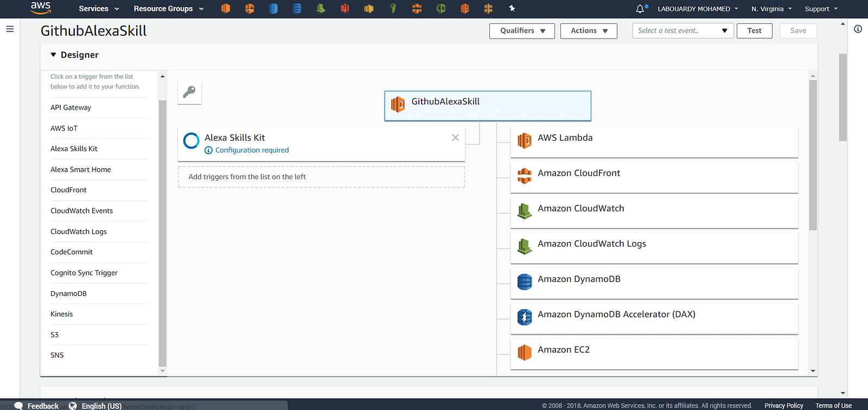Open the AWS home logo
The height and width of the screenshot is (410, 868).
pos(41,8)
